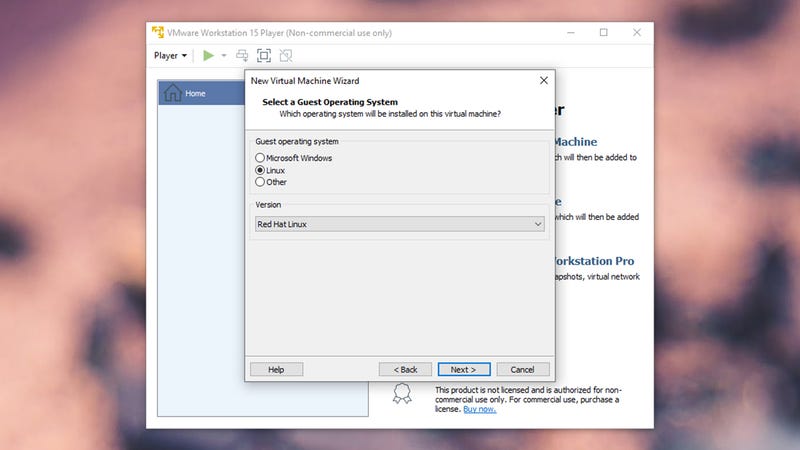Maximize the VMware Workstation Player window
Screen dimensions: 800x450
604,32
